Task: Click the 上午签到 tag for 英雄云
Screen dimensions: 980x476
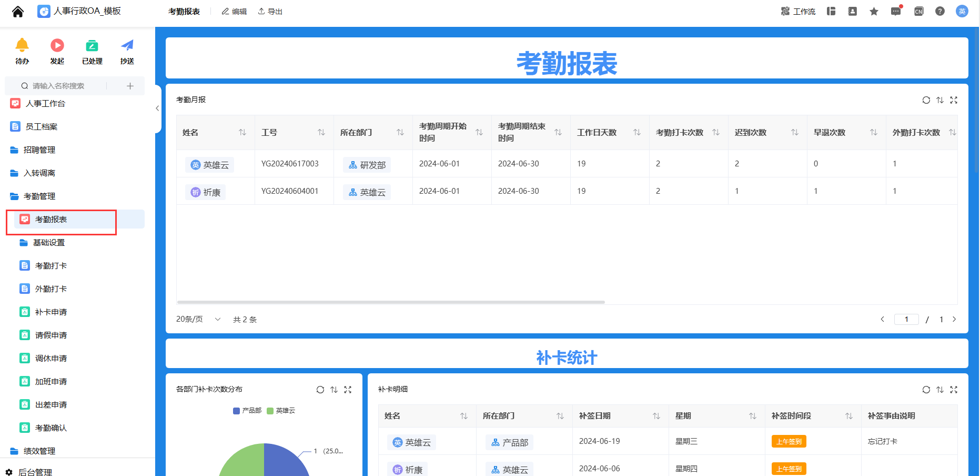Action: (789, 441)
